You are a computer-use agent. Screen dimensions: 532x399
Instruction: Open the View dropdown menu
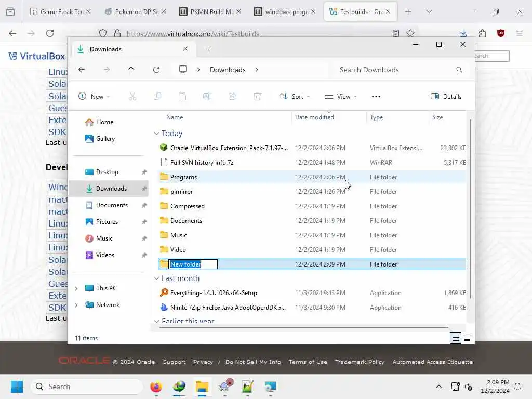click(341, 96)
